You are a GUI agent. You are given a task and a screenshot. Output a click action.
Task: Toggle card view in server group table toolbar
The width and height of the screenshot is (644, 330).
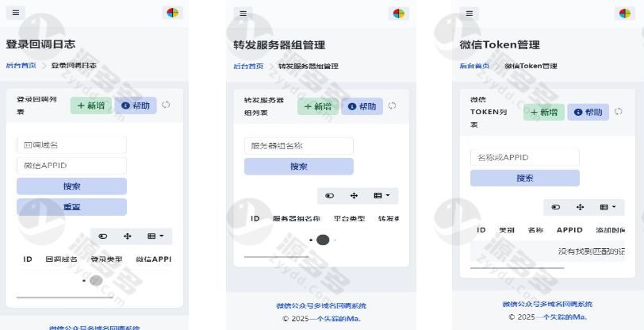pos(329,196)
